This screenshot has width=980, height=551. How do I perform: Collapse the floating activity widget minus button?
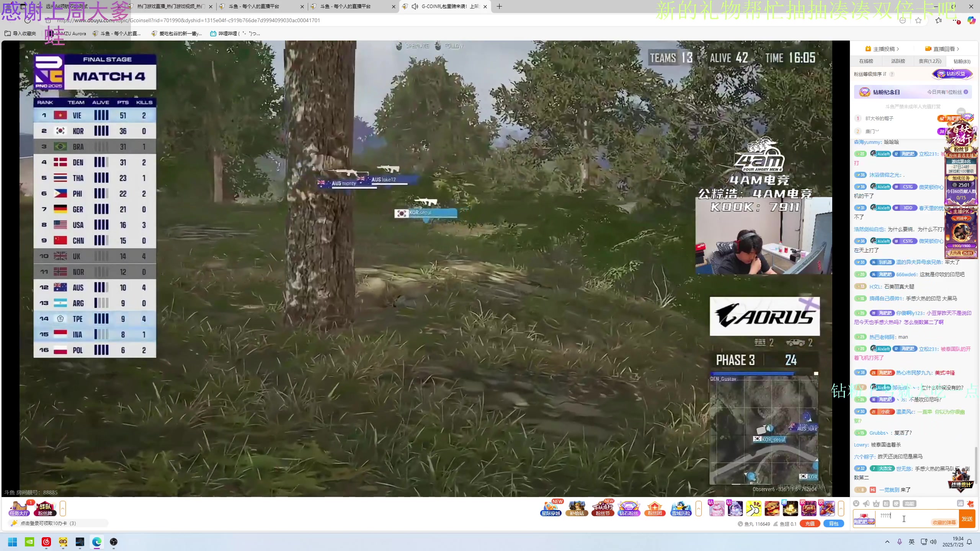coord(961,112)
